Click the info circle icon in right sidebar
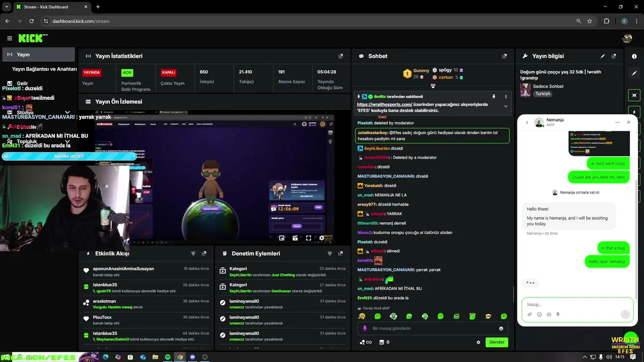The height and width of the screenshot is (362, 644). click(634, 56)
